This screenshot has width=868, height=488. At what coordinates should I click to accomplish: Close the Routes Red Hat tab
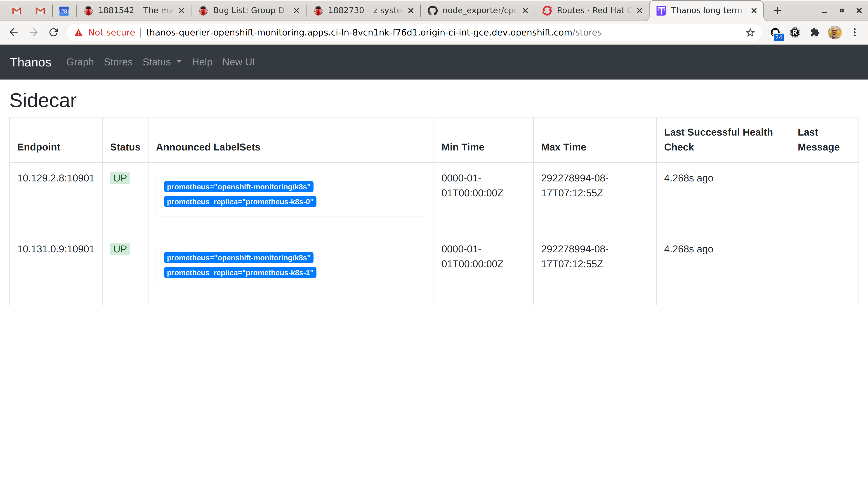pos(639,11)
